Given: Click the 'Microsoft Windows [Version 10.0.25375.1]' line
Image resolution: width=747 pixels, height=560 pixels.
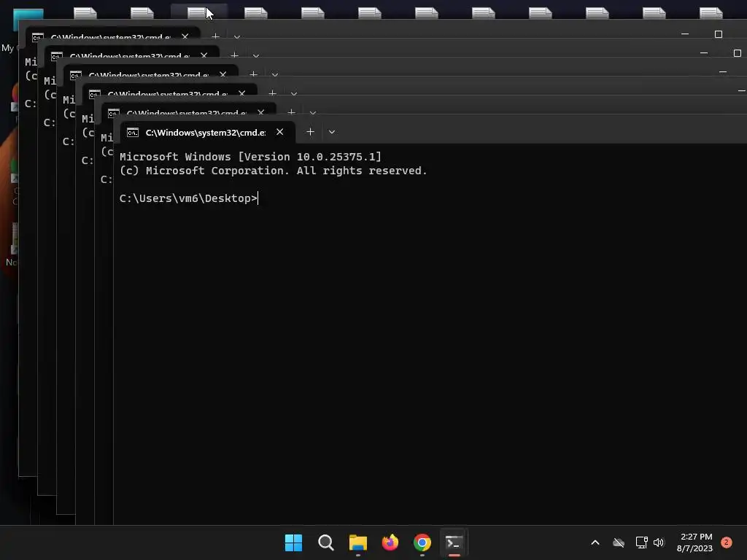Looking at the screenshot, I should pyautogui.click(x=251, y=157).
